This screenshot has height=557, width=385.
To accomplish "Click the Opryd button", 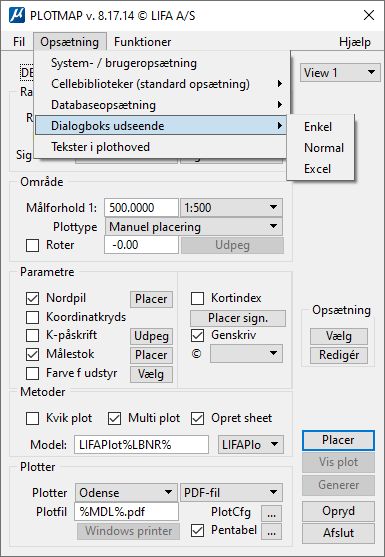I will [x=338, y=511].
